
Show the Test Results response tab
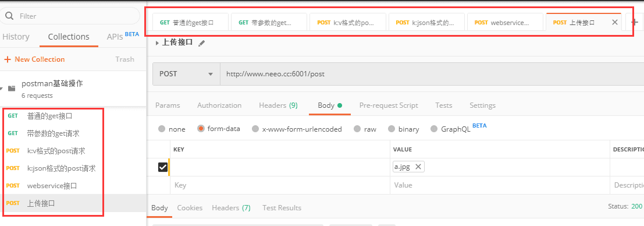pyautogui.click(x=282, y=207)
